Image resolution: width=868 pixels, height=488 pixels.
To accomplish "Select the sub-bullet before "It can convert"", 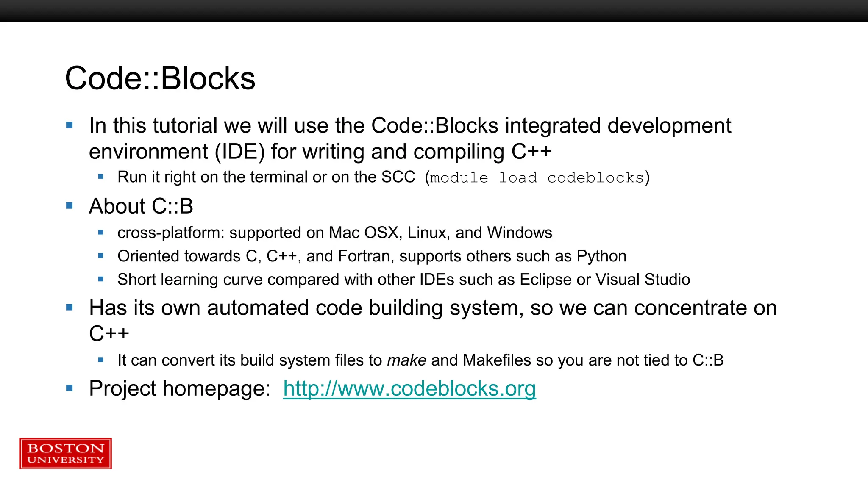I will (101, 360).
